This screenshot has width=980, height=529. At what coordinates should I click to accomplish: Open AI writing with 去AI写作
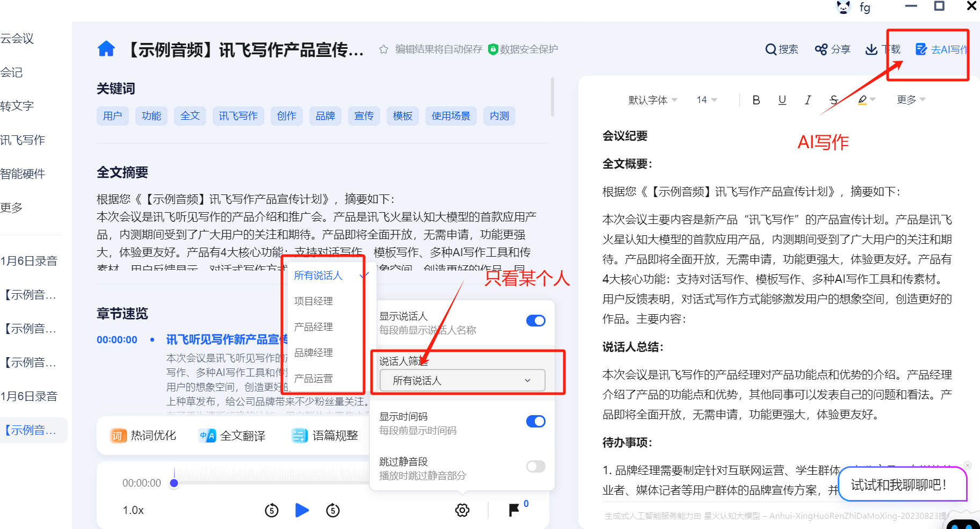(942, 49)
